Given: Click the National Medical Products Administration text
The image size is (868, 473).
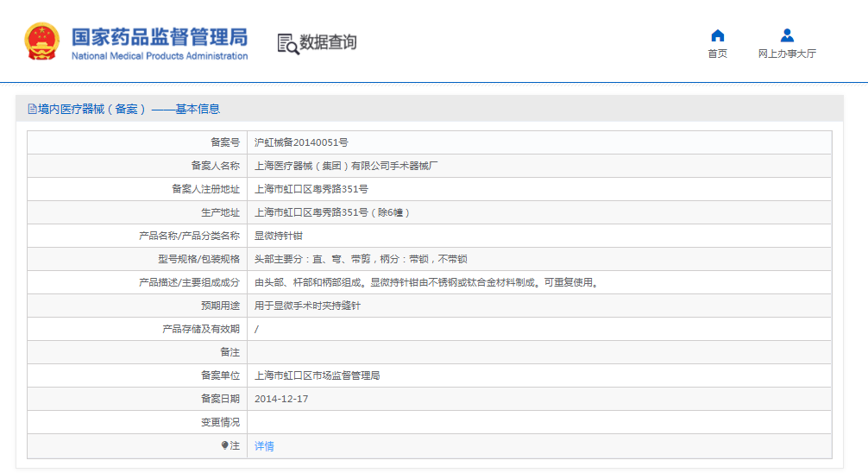Looking at the screenshot, I should [159, 56].
